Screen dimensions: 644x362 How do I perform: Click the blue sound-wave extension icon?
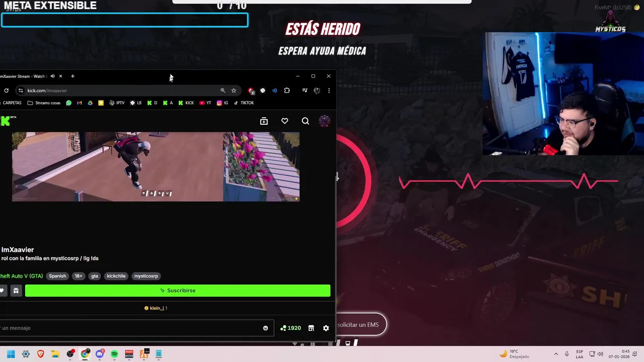coord(275,90)
